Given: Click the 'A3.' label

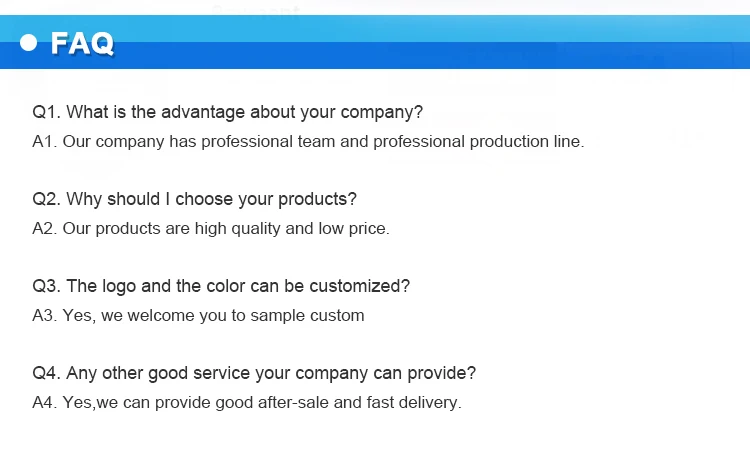Looking at the screenshot, I should [x=45, y=315].
